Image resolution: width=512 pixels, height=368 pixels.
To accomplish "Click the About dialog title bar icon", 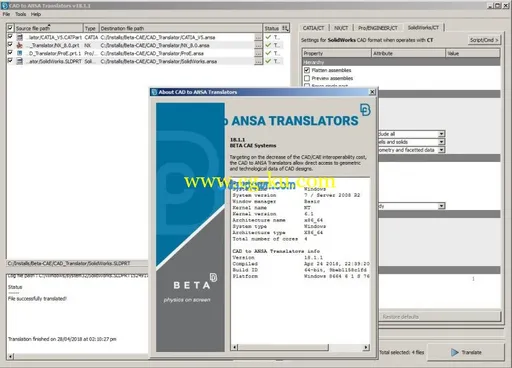I will (154, 92).
